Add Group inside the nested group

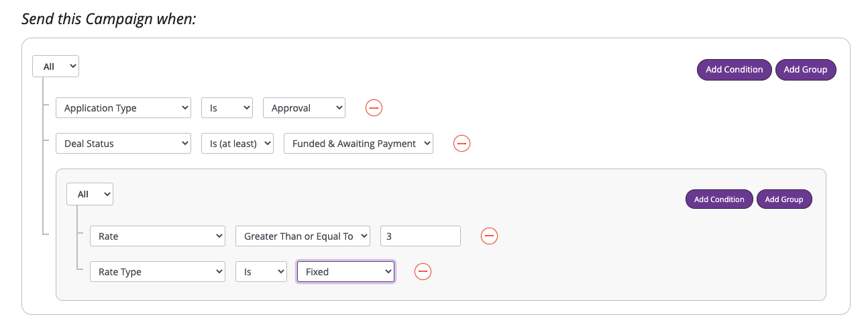(x=784, y=199)
